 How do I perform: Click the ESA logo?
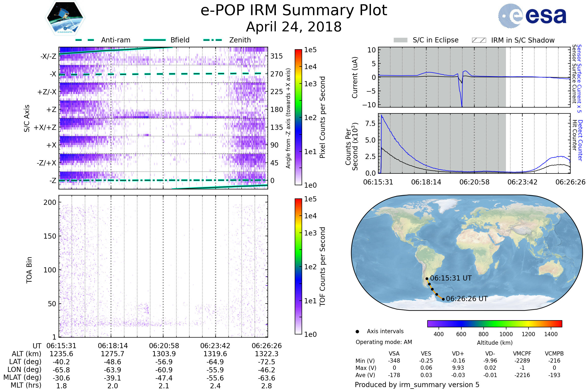pos(532,16)
